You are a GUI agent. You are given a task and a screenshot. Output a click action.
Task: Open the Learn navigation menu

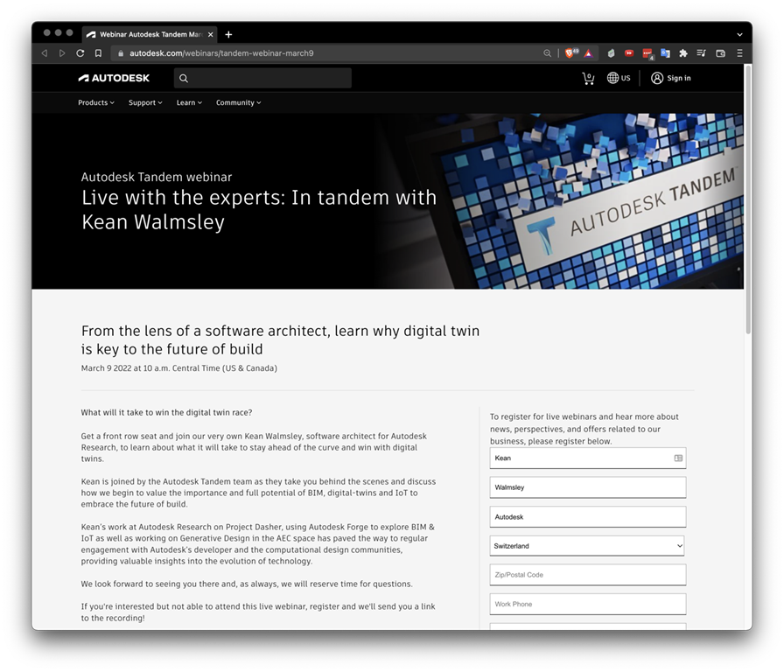pos(189,102)
